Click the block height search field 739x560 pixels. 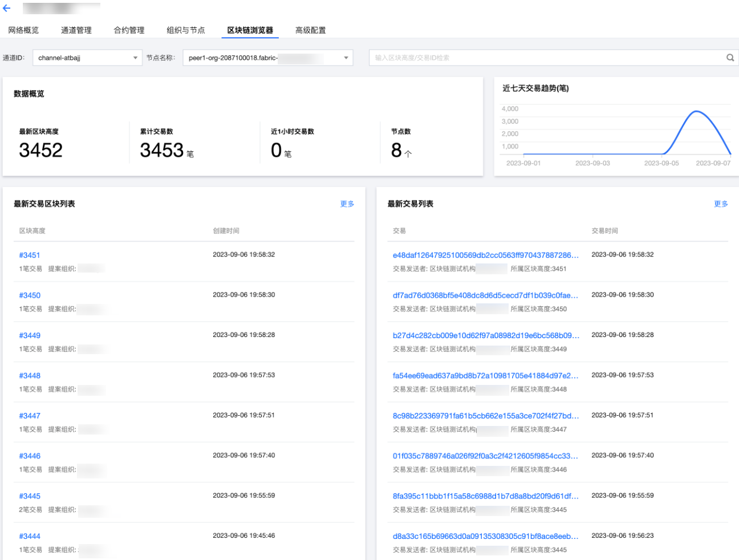tap(546, 58)
